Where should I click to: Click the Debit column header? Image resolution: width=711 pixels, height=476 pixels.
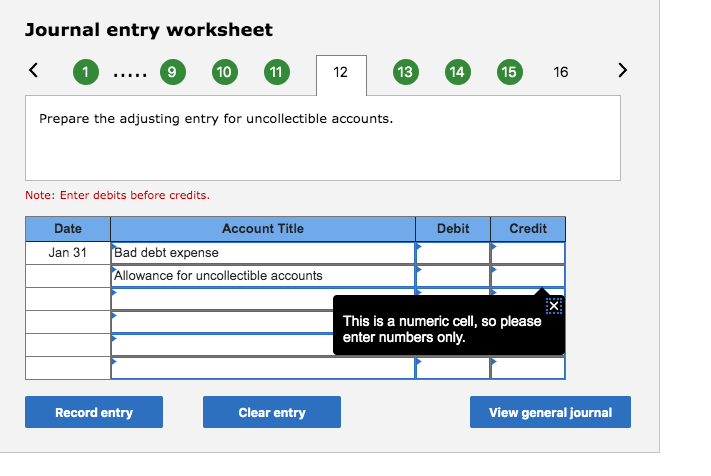(x=453, y=228)
